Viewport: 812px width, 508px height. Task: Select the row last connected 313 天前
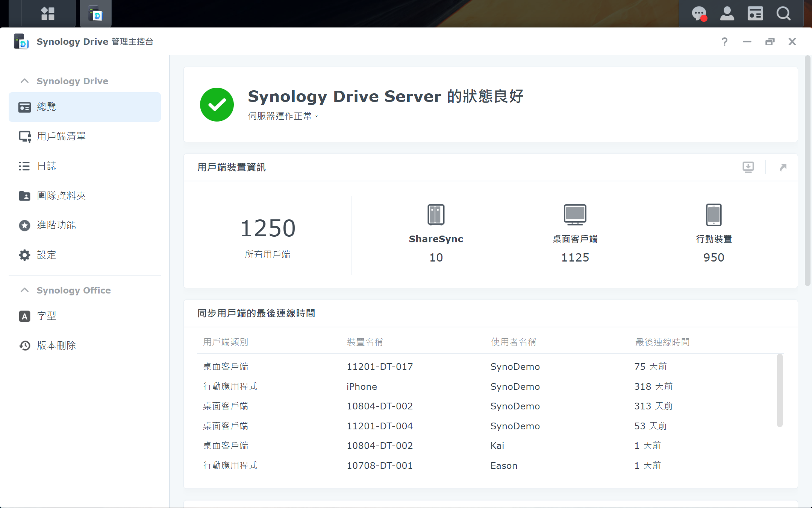click(487, 406)
